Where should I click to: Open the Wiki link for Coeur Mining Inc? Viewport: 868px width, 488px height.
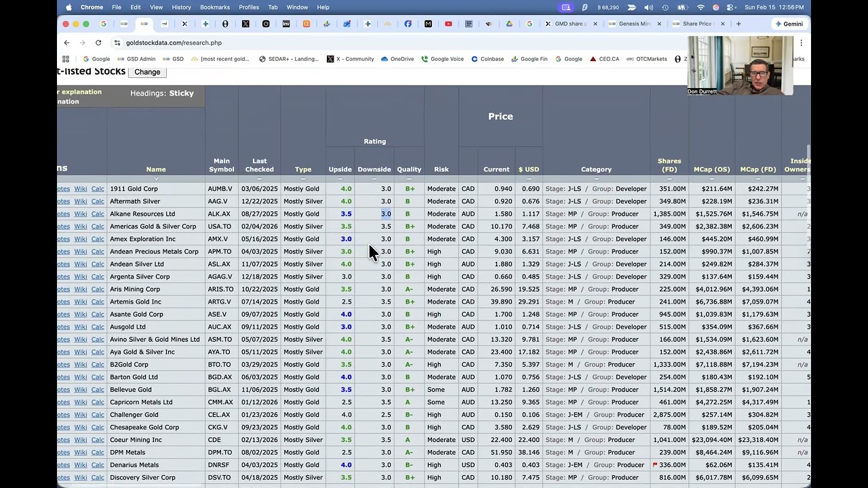tap(81, 440)
